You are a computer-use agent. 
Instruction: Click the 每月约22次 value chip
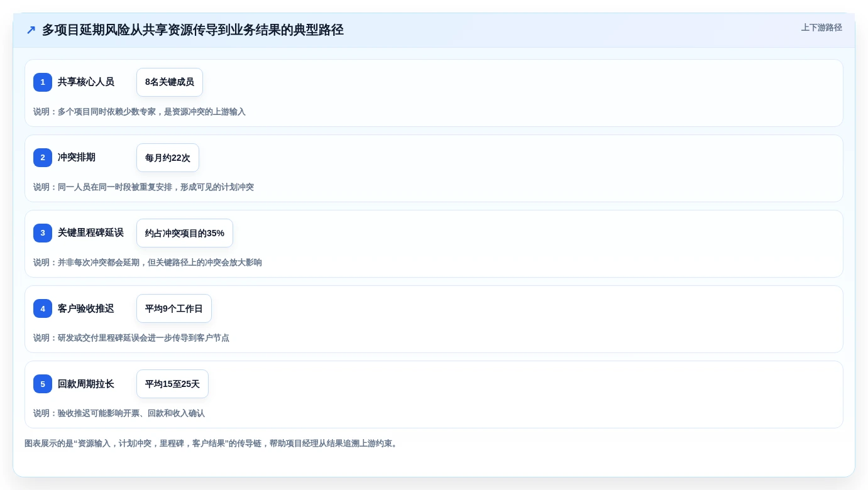point(168,158)
